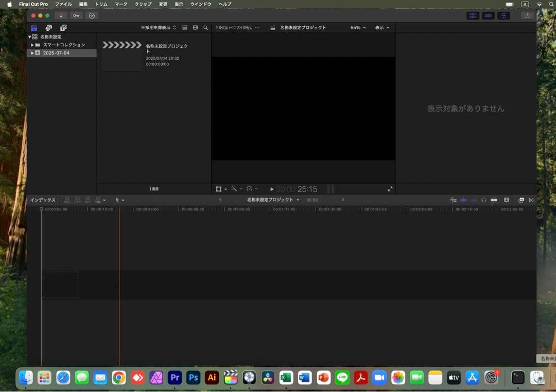This screenshot has width=556, height=392.
Task: Expand the 2025-07-04 event in the sidebar
Action: tap(32, 52)
